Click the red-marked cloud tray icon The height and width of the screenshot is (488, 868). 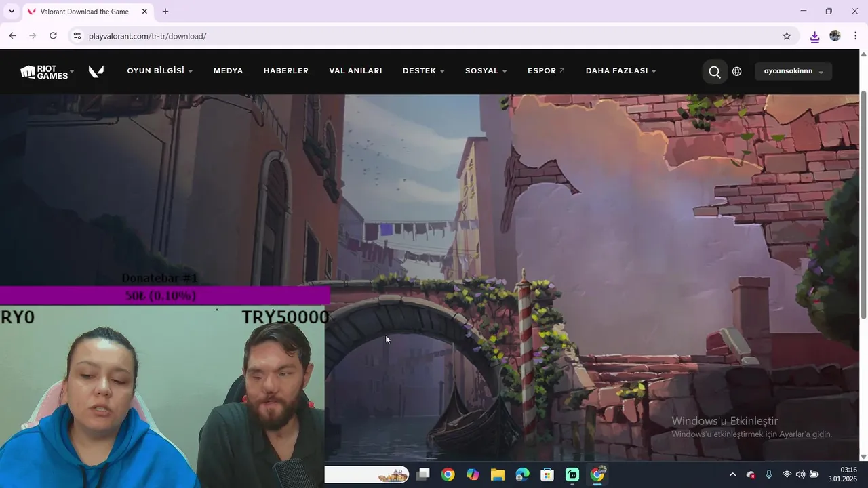[x=751, y=474]
